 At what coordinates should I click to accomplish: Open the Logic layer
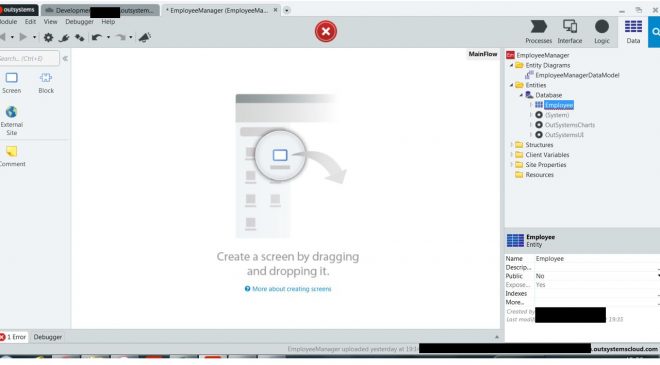pos(601,27)
